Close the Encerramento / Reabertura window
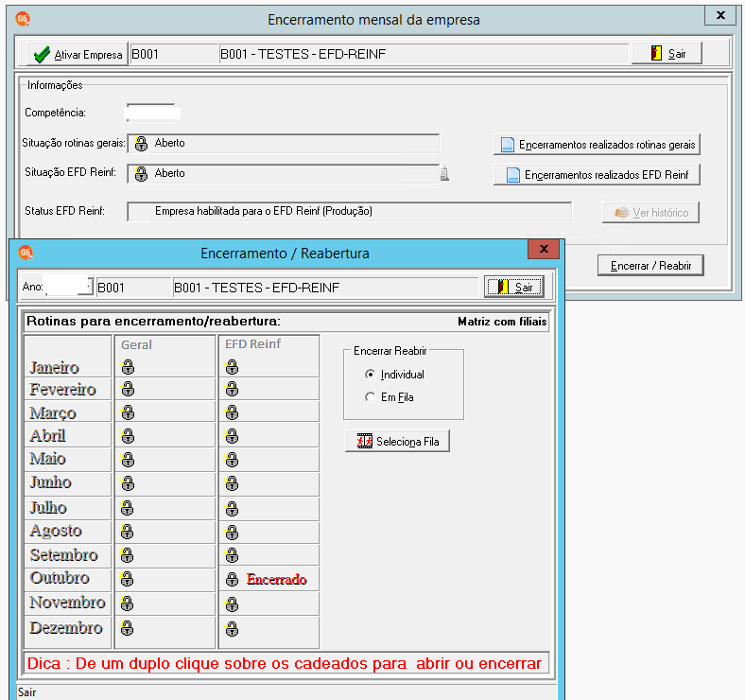745x700 pixels. point(544,249)
